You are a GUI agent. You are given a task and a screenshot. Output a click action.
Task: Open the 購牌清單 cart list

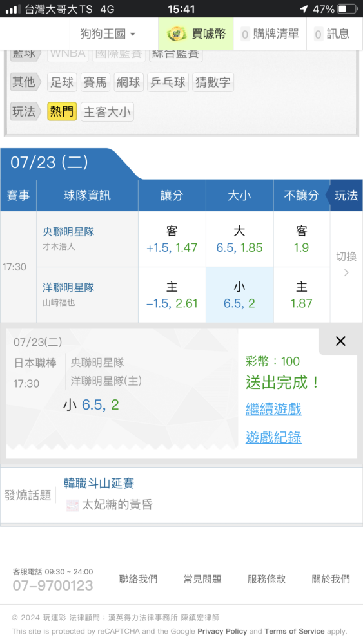click(x=270, y=33)
